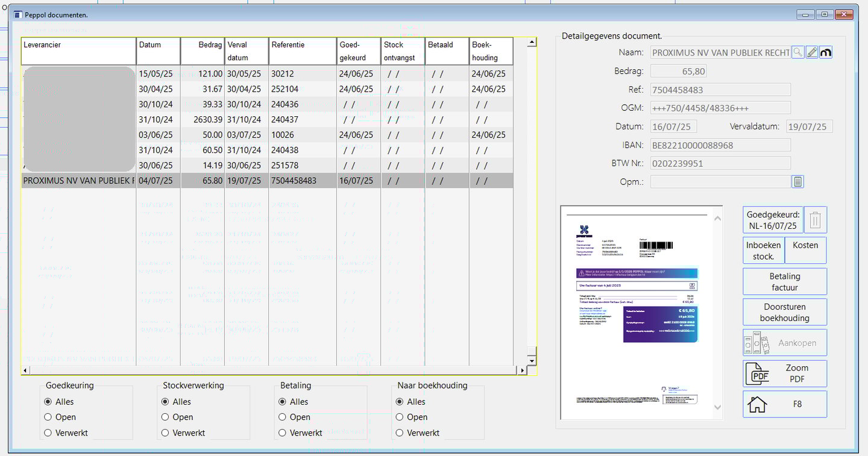
Task: Select Open under Stockverwerking
Action: tap(165, 417)
